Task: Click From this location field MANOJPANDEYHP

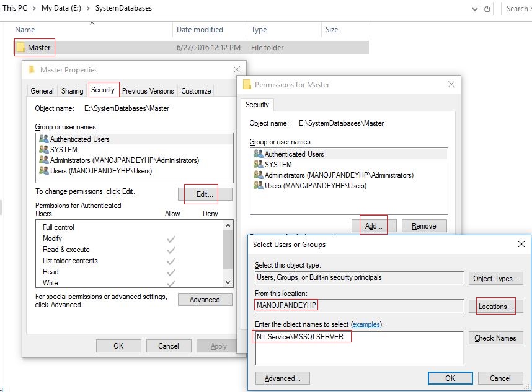Action: [x=359, y=306]
